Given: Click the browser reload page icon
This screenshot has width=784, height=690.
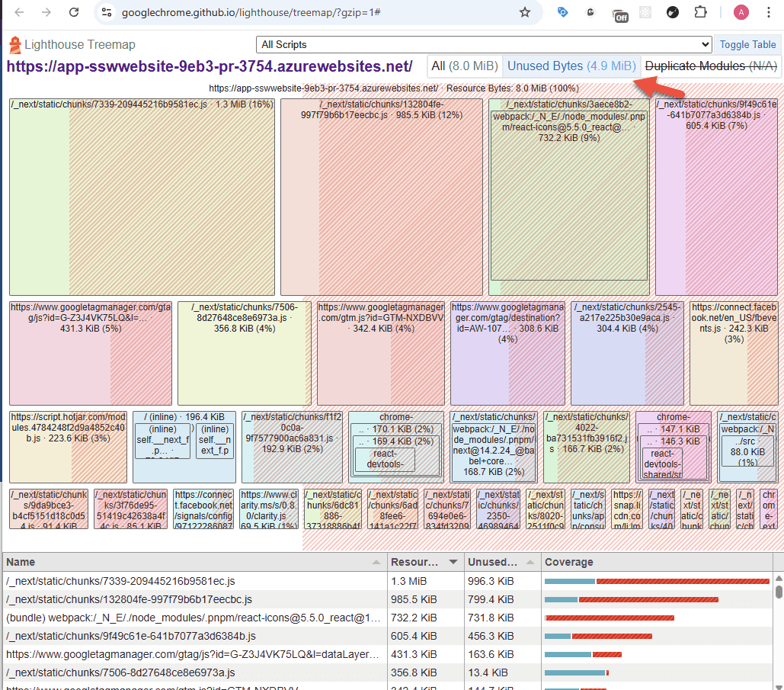Looking at the screenshot, I should click(x=74, y=12).
